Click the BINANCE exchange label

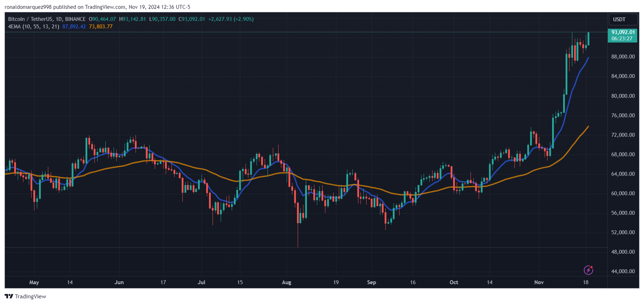pyautogui.click(x=75, y=19)
